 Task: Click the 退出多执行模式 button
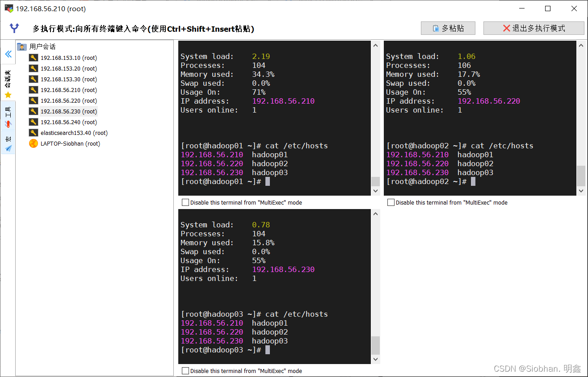(x=534, y=28)
